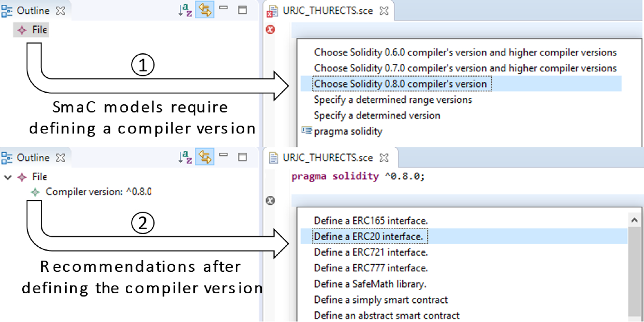Image resolution: width=644 pixels, height=322 pixels.
Task: Maximize the upper Outline view
Action: [243, 9]
